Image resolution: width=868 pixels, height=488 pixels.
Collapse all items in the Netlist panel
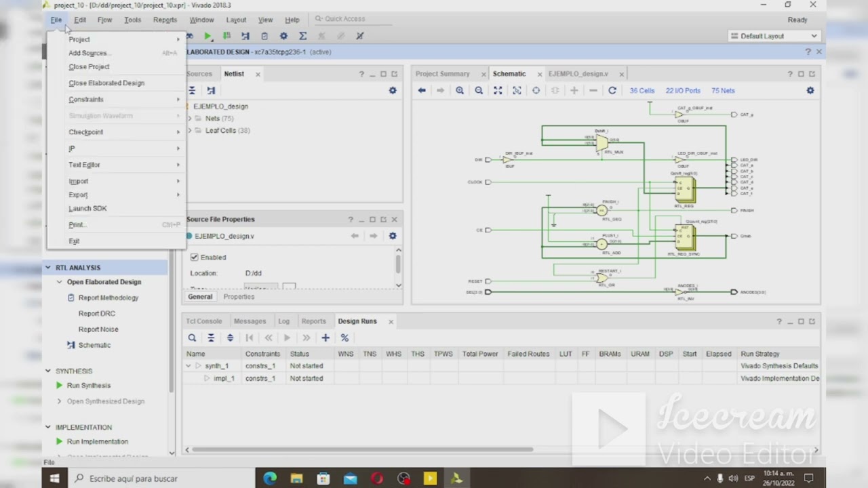tap(192, 90)
